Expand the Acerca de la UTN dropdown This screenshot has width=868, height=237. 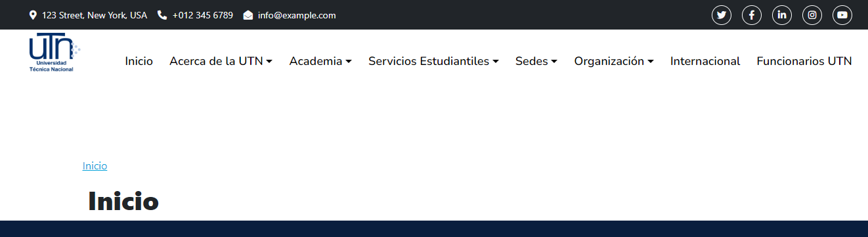(x=221, y=61)
